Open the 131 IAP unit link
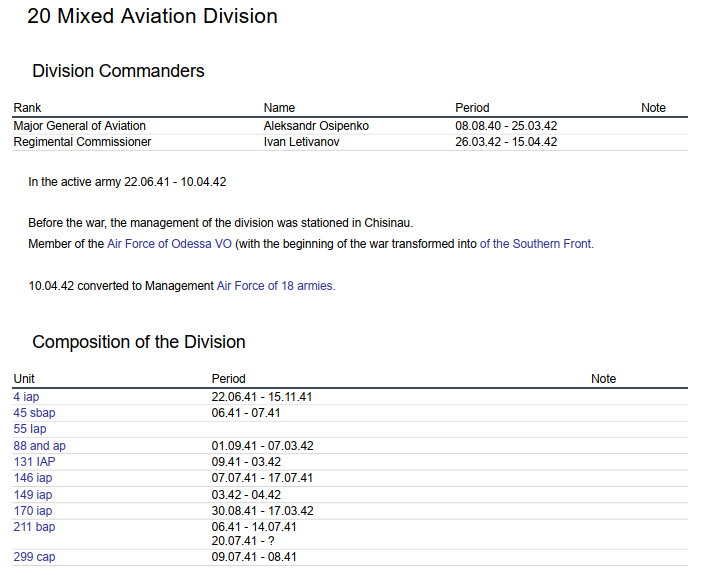Viewport: 708px width, 575px height. 34,462
